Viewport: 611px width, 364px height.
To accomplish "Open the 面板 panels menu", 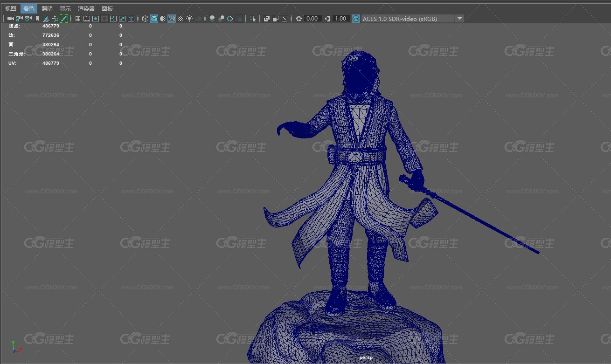I will pos(107,8).
